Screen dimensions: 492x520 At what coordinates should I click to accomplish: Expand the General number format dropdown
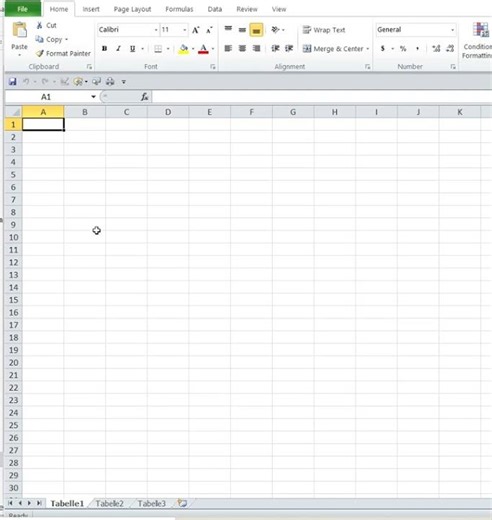452,30
